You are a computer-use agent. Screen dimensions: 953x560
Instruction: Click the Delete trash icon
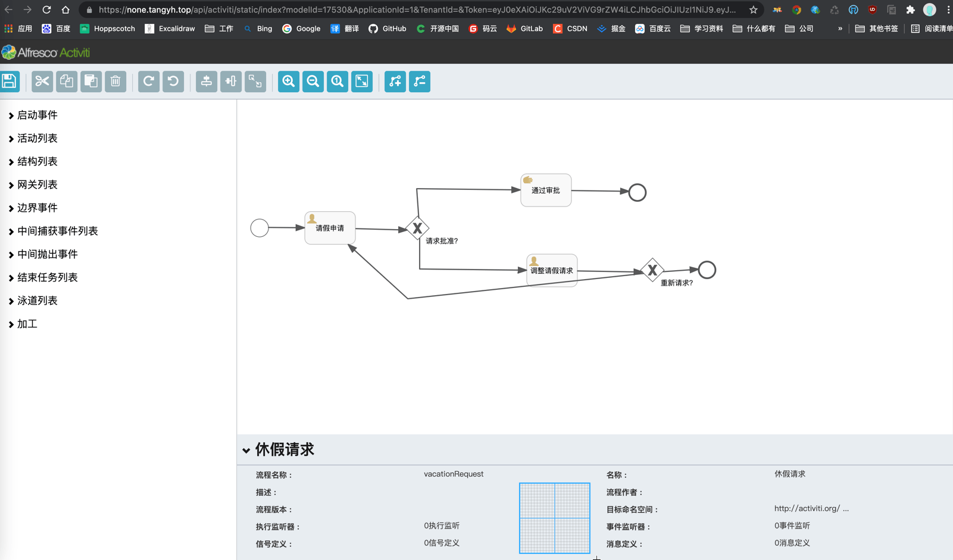point(115,82)
